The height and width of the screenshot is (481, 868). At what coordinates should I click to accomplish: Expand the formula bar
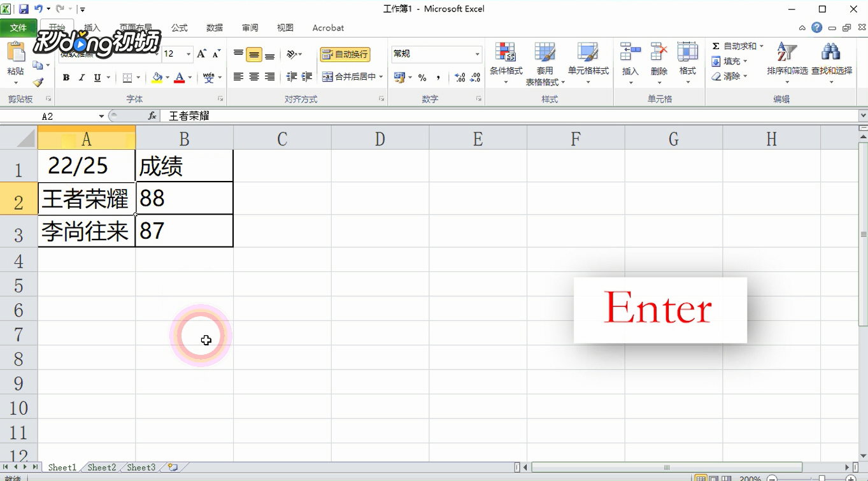[x=863, y=116]
